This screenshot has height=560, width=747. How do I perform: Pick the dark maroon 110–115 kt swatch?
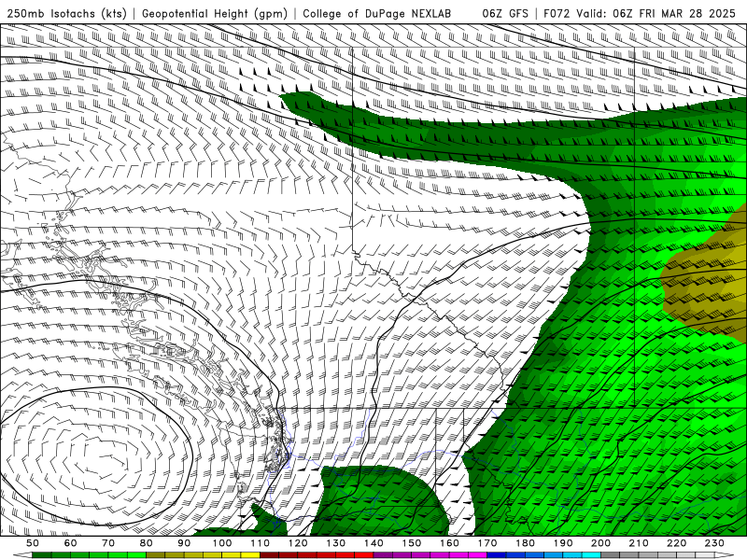[269, 554]
